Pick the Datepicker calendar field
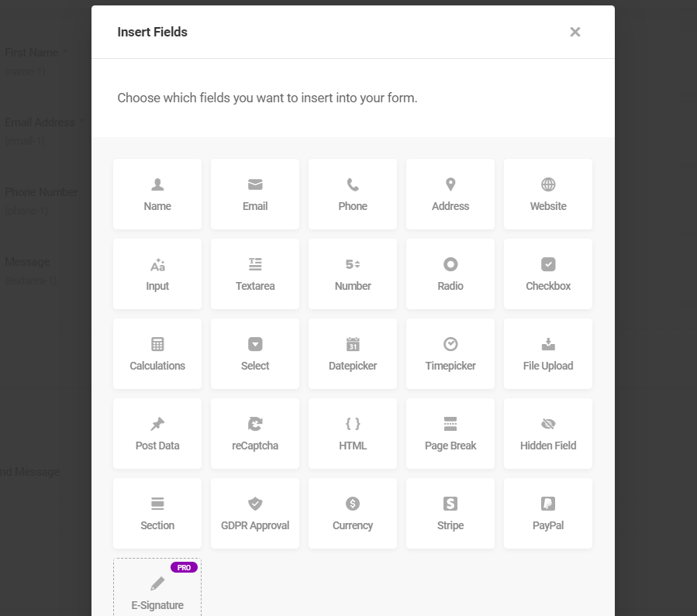Viewport: 697px width, 616px height. pos(353,353)
